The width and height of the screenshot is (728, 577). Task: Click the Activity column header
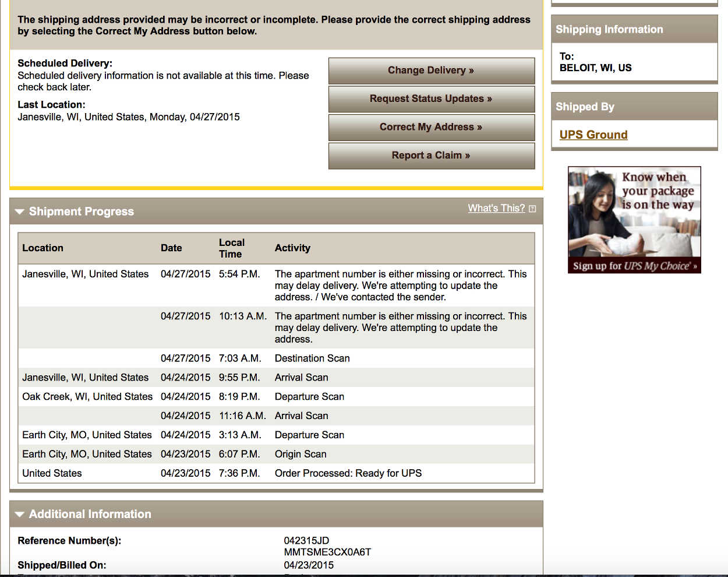tap(292, 248)
